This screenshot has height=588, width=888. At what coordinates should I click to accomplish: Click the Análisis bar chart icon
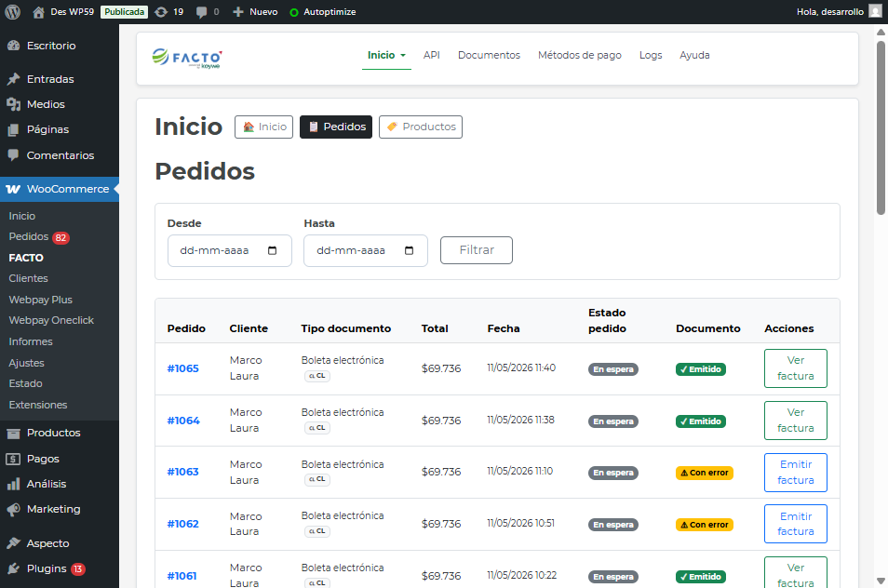[14, 484]
